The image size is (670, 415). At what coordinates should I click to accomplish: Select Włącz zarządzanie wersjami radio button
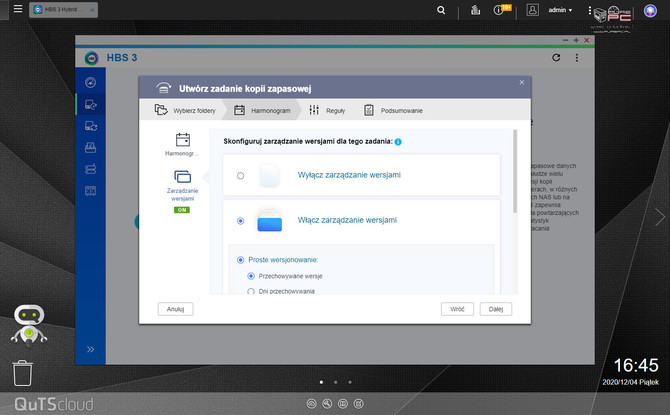[x=241, y=221]
